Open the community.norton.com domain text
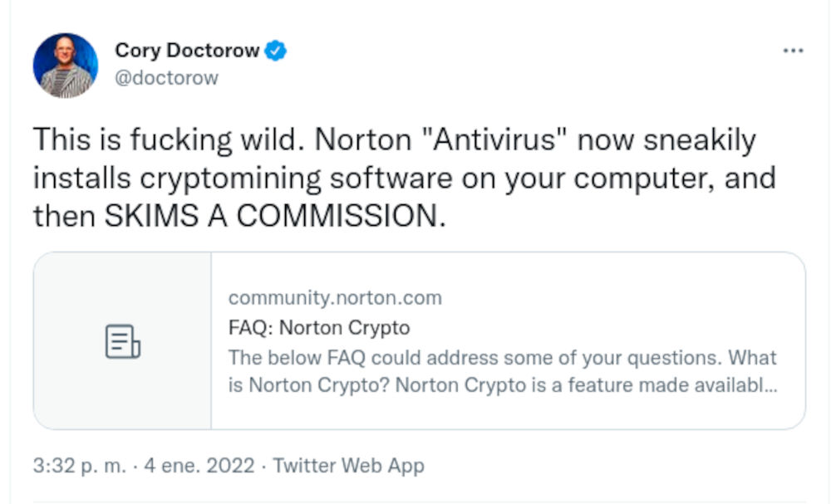 tap(335, 298)
